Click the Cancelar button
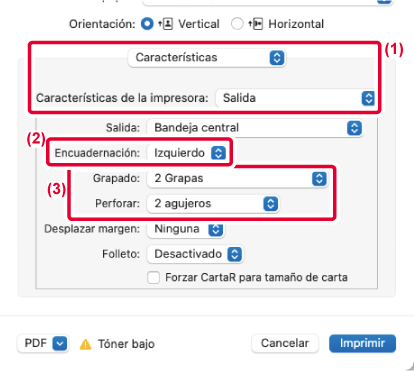This screenshot has width=414, height=371. click(x=285, y=343)
